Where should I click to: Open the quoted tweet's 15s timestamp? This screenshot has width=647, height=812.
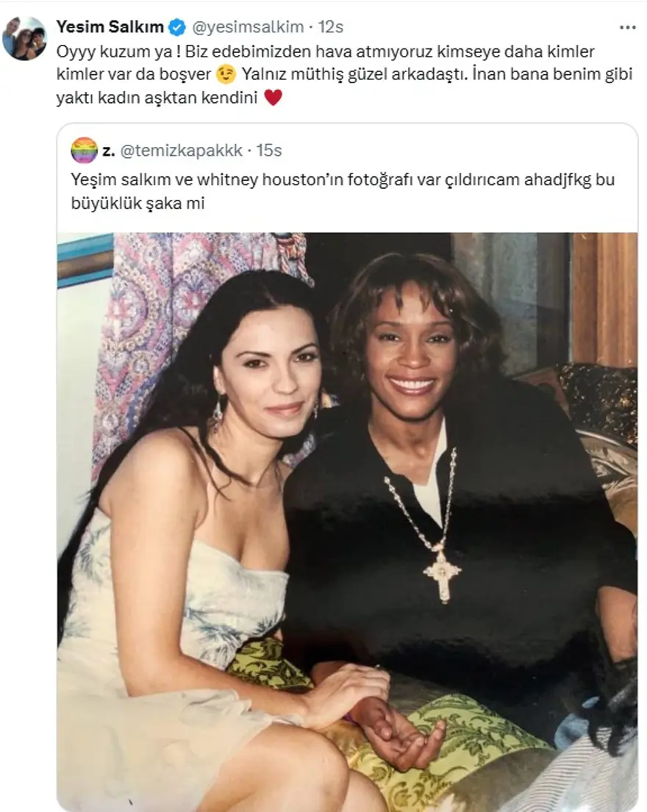269,150
